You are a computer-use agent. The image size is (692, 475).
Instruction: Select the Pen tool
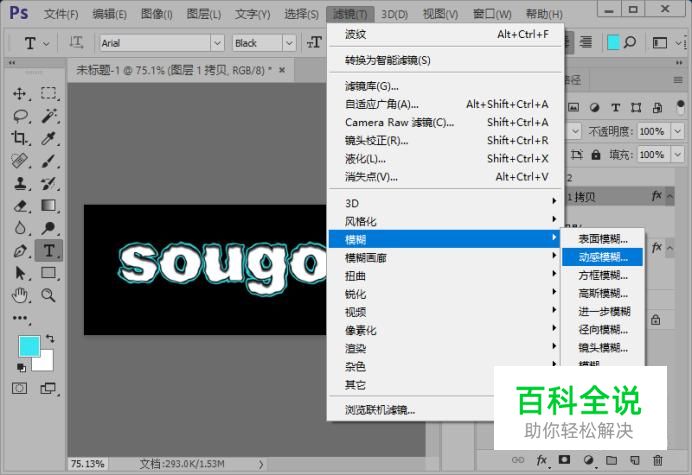(20, 251)
